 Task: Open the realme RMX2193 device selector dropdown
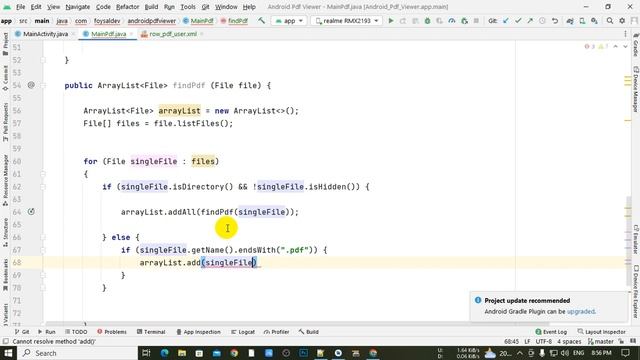(x=346, y=21)
